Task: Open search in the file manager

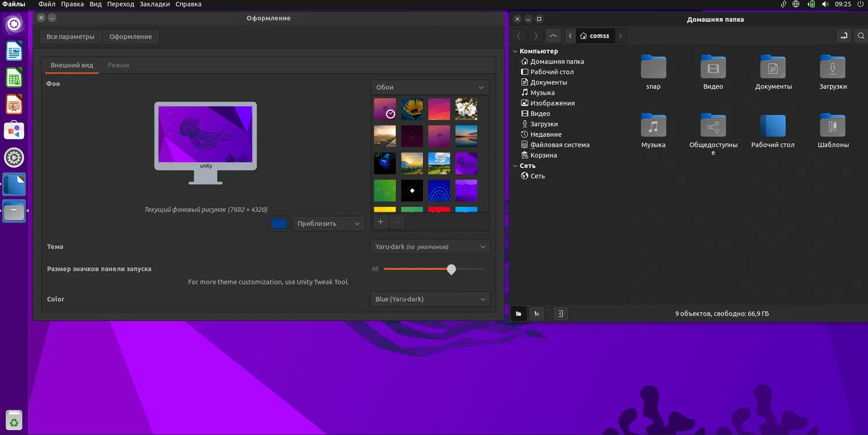Action: click(x=860, y=36)
